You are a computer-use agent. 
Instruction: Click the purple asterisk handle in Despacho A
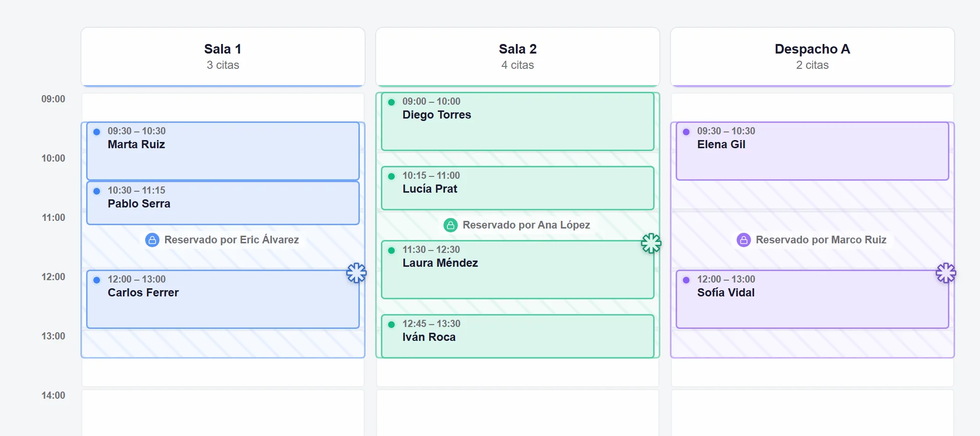coord(946,273)
